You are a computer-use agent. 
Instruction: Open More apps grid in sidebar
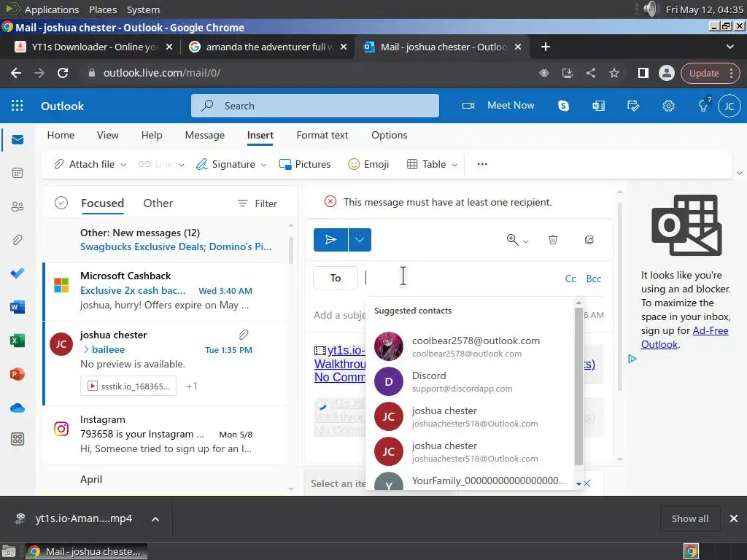click(x=18, y=439)
